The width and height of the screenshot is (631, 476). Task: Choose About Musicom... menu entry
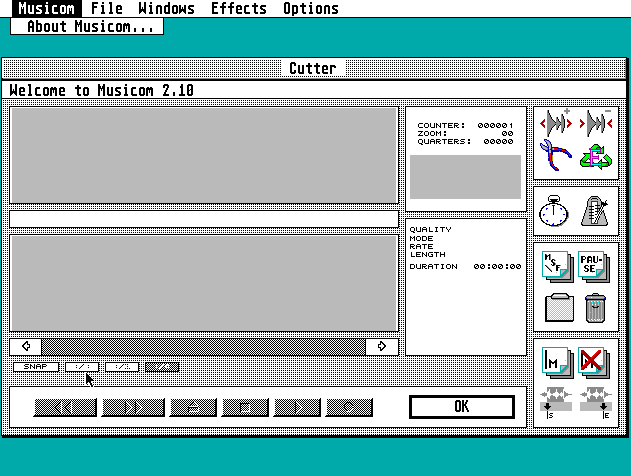87,27
